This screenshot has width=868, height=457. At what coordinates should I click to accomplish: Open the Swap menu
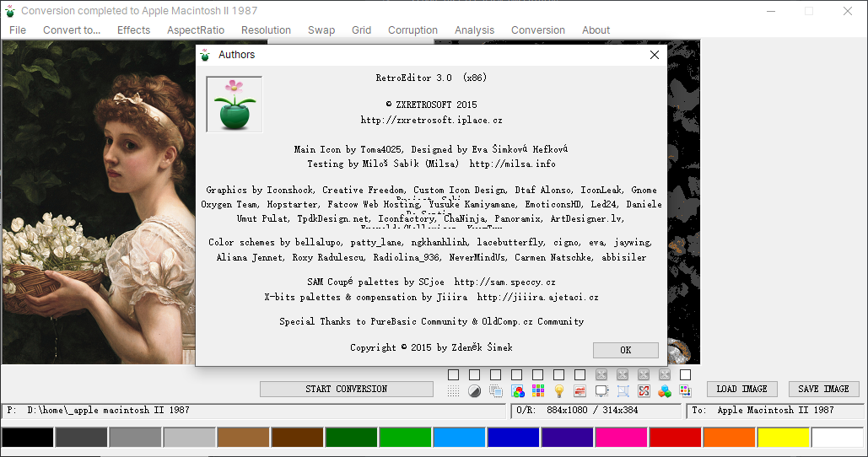click(321, 30)
